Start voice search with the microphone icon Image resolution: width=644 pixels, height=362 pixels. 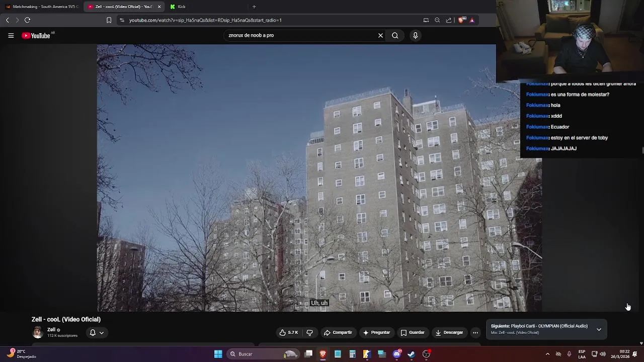[x=415, y=35]
